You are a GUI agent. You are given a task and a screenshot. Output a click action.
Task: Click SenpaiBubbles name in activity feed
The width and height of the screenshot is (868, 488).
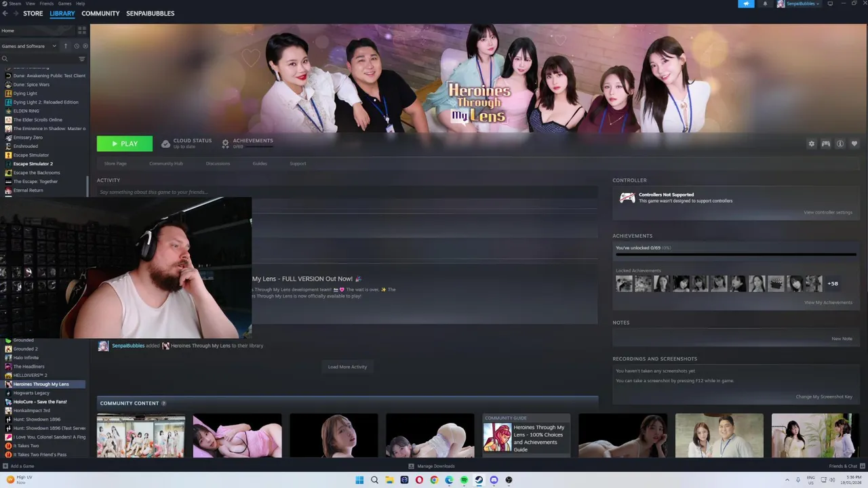pyautogui.click(x=128, y=346)
